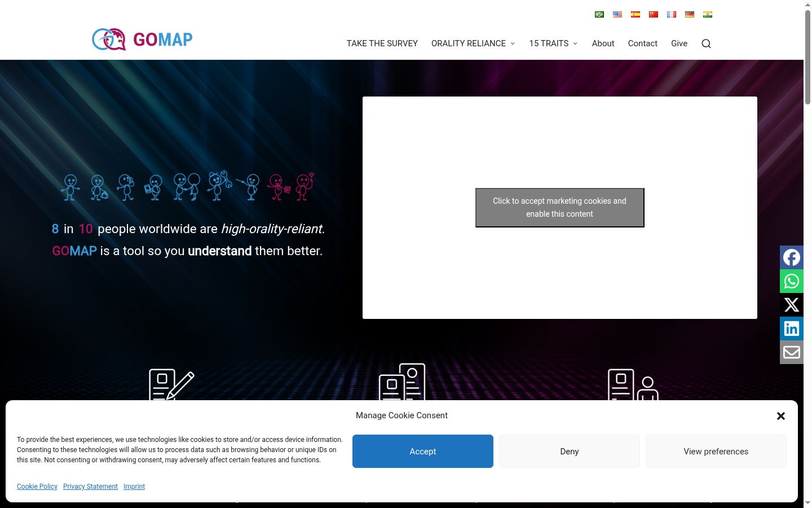Viewport: 812px width, 508px height.
Task: Go to the About page
Action: tap(603, 43)
